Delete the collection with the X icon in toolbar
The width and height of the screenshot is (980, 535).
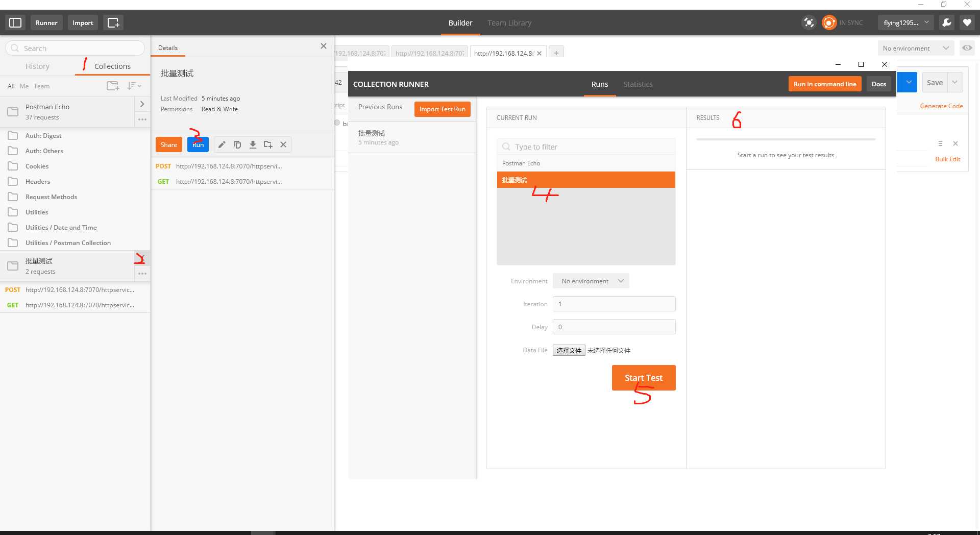pyautogui.click(x=283, y=144)
